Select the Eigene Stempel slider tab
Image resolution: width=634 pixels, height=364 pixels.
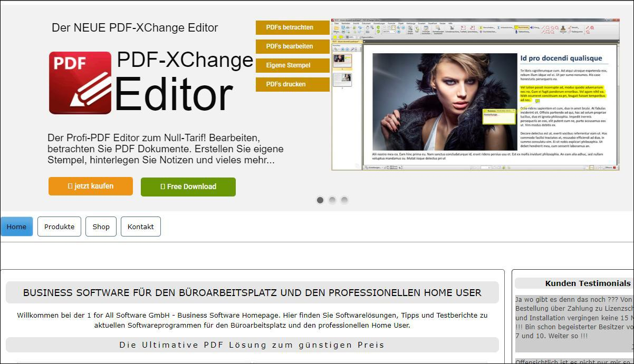tap(293, 65)
